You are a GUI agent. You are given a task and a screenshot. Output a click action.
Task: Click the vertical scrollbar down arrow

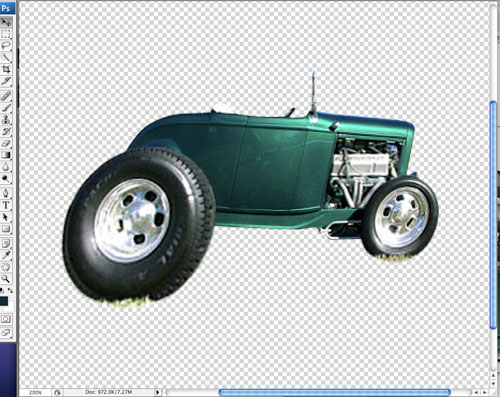click(493, 384)
